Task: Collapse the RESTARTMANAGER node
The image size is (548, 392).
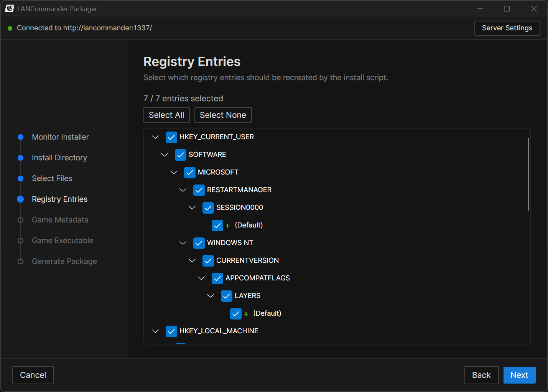Action: click(183, 190)
